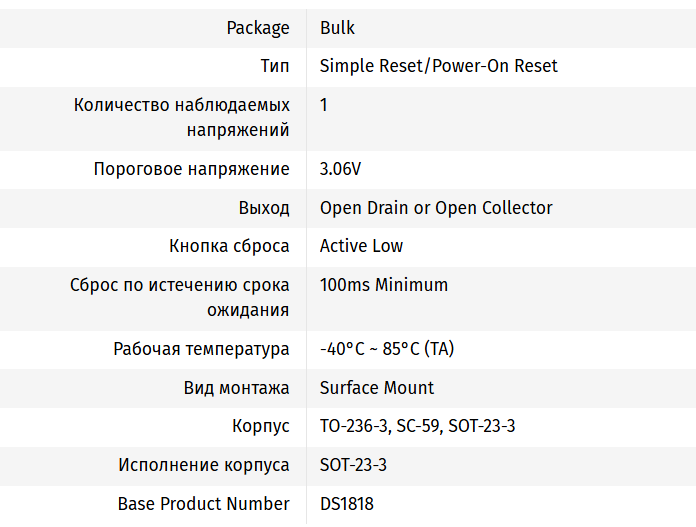The height and width of the screenshot is (527, 696).
Task: Click the "Package" label cell
Action: (x=258, y=28)
